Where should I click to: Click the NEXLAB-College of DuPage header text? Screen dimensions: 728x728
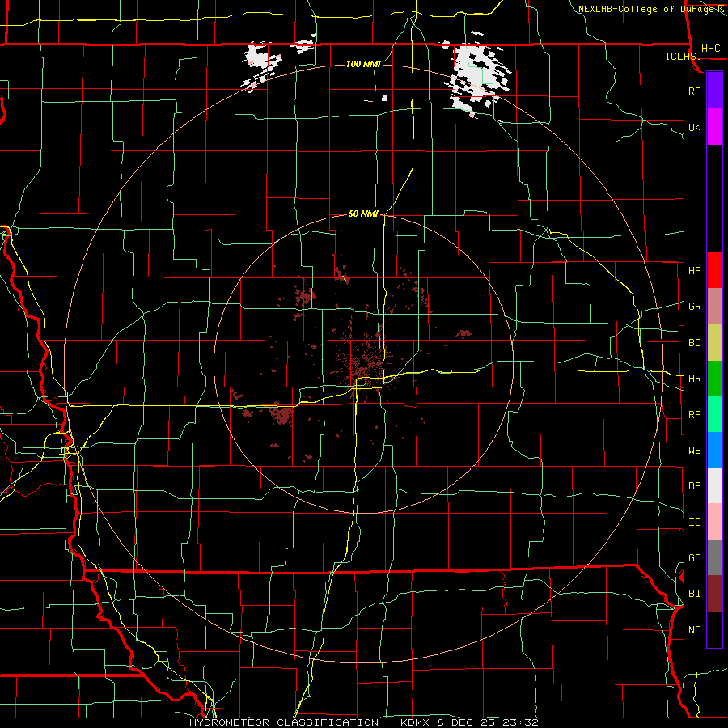click(x=647, y=9)
